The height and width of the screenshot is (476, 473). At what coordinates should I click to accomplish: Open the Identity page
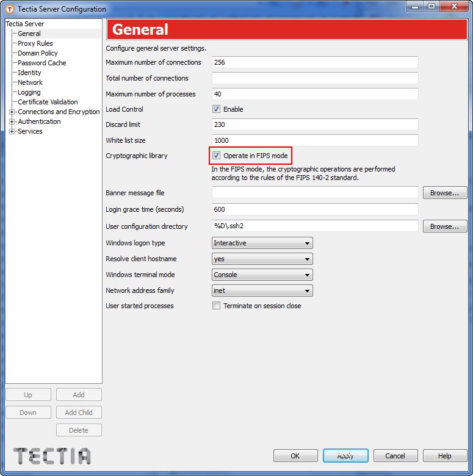click(x=29, y=73)
